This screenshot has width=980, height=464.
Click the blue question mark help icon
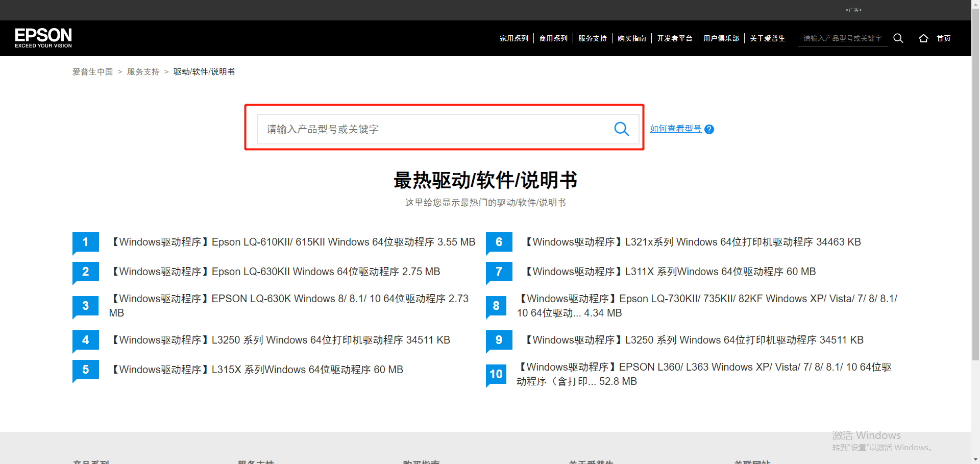(x=709, y=130)
